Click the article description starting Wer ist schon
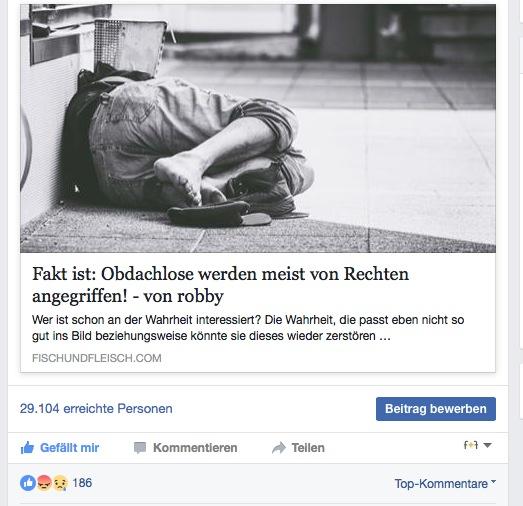 [x=248, y=328]
